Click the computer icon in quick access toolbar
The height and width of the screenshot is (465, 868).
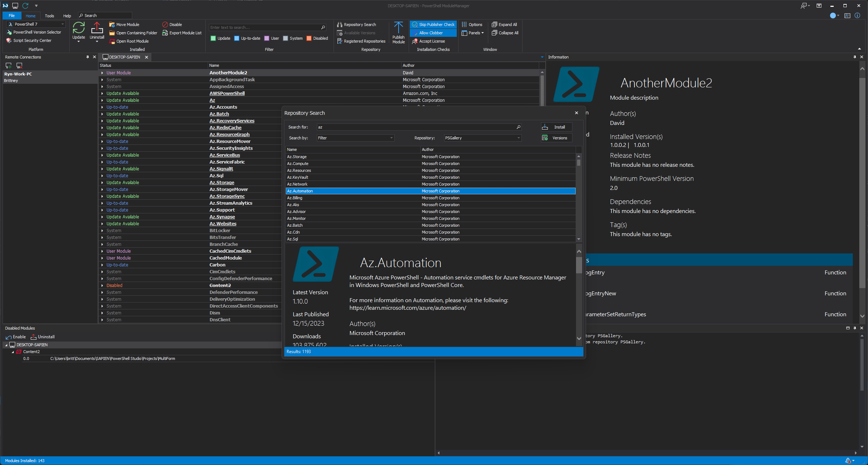point(15,5)
